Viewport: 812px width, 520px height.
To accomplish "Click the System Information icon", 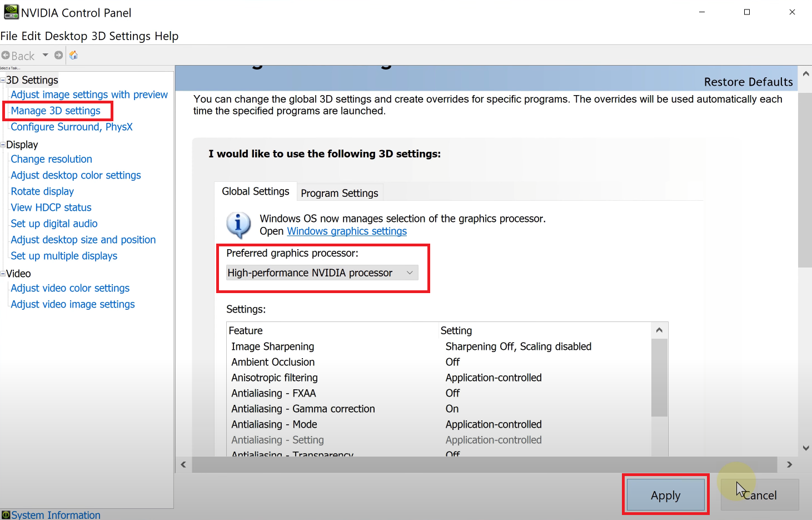I will tap(6, 515).
